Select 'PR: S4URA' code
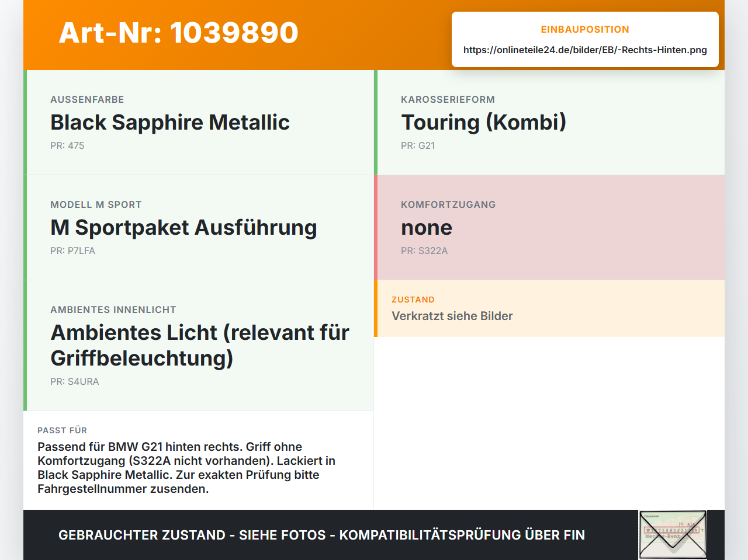 point(75,381)
